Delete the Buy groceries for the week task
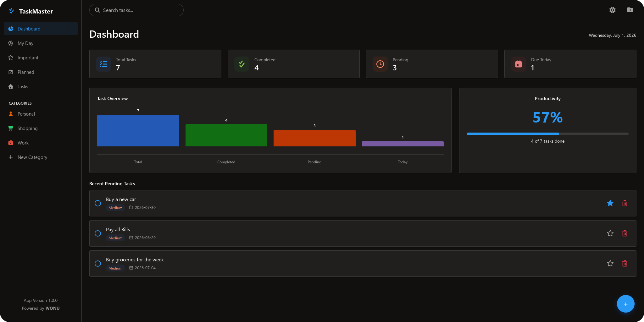Viewport: 644px width, 322px height. (625, 264)
